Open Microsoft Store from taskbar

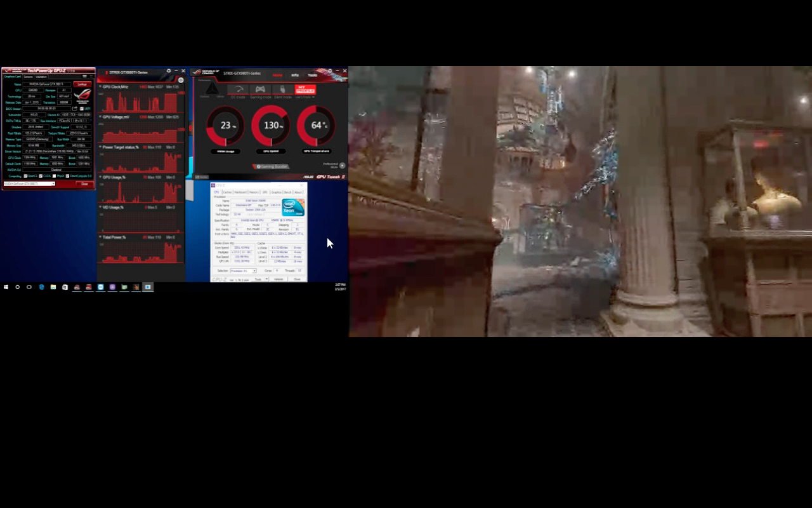(x=65, y=287)
